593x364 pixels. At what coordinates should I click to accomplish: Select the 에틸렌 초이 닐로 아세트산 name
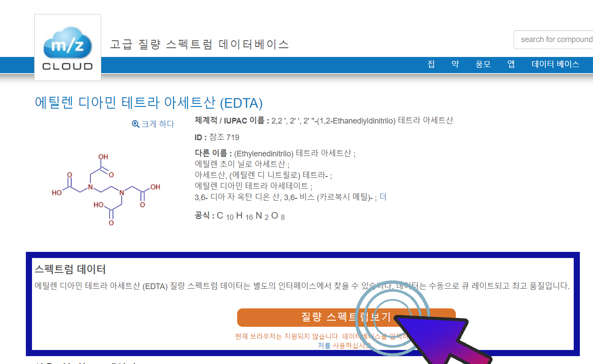(x=242, y=164)
